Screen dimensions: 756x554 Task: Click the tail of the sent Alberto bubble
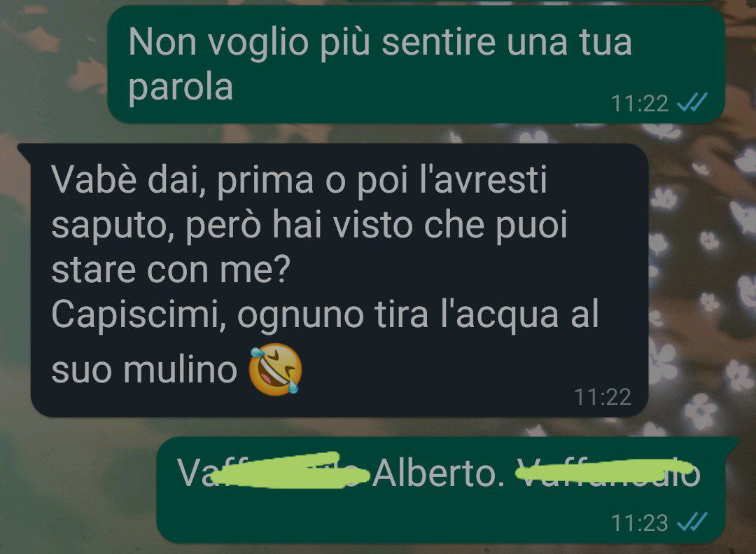tap(731, 443)
